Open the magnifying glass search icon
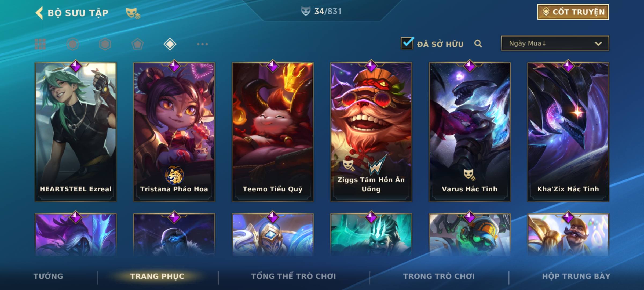The image size is (644, 290). [x=478, y=44]
